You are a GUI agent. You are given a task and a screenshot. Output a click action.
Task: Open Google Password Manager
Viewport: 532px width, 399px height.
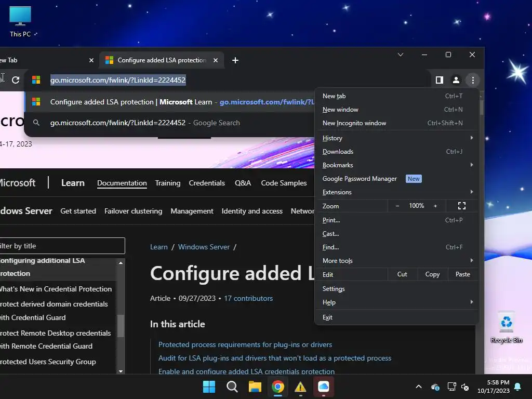[396, 179]
